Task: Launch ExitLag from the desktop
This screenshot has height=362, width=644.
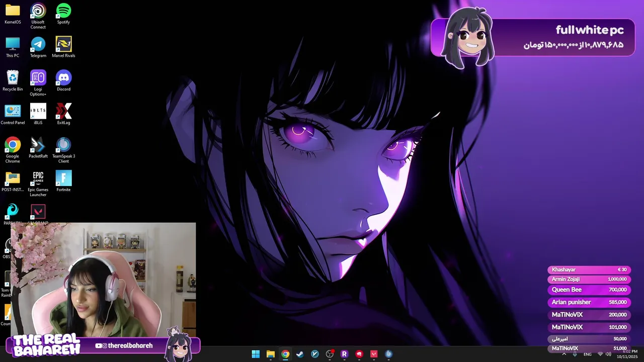Action: 63,114
